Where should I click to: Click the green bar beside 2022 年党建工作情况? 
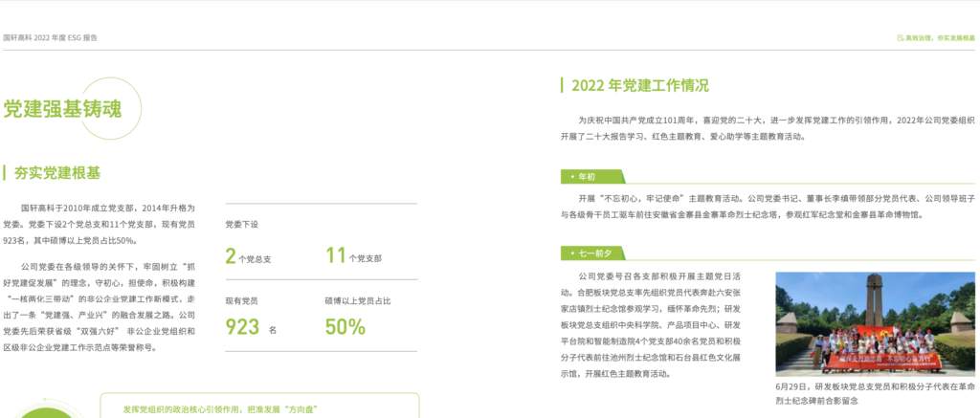(563, 85)
